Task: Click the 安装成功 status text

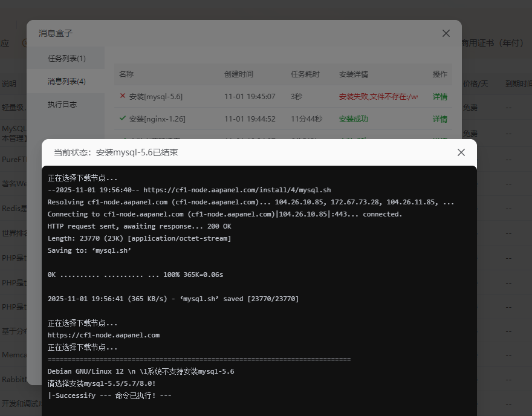Action: (353, 119)
